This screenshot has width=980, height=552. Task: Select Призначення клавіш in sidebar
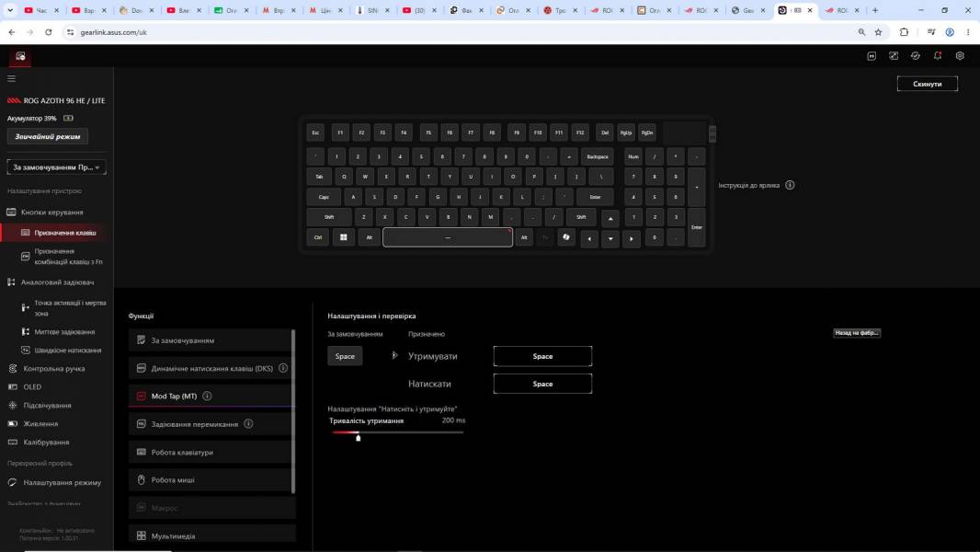(x=58, y=233)
